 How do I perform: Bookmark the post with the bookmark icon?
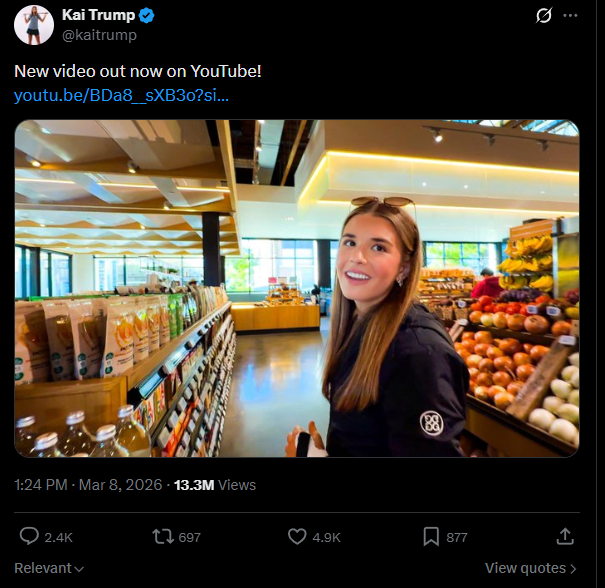point(431,537)
